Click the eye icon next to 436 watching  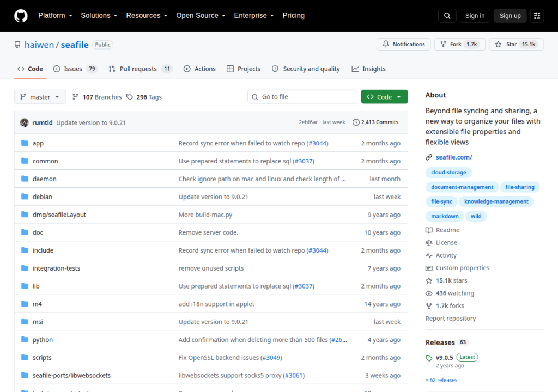point(429,293)
